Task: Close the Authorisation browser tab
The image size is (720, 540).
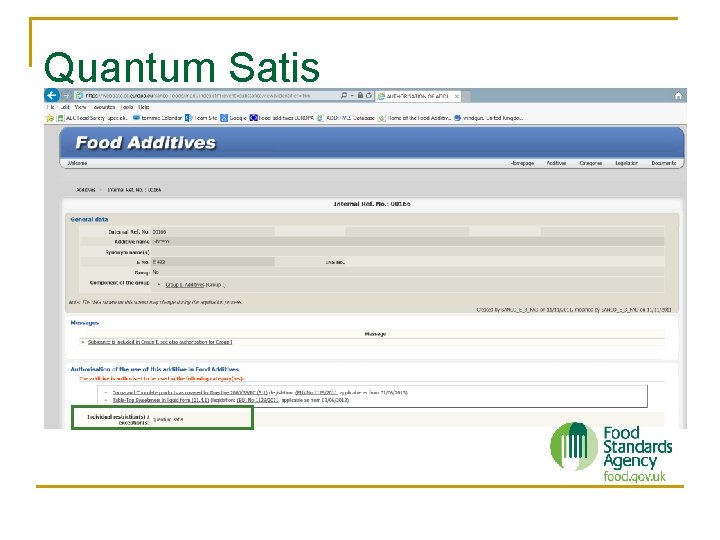Action: (x=456, y=96)
